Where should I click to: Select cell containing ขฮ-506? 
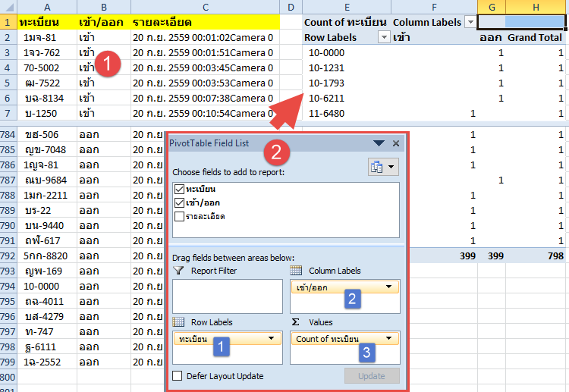point(47,134)
